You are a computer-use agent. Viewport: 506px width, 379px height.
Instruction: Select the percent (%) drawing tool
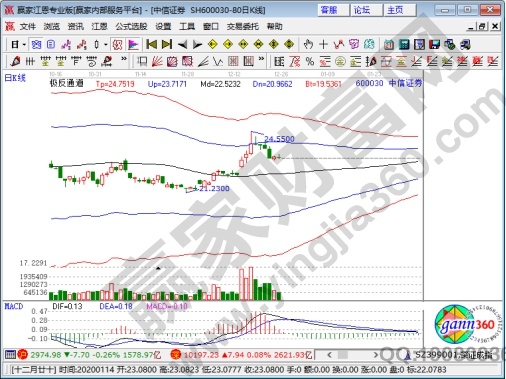pyautogui.click(x=310, y=61)
